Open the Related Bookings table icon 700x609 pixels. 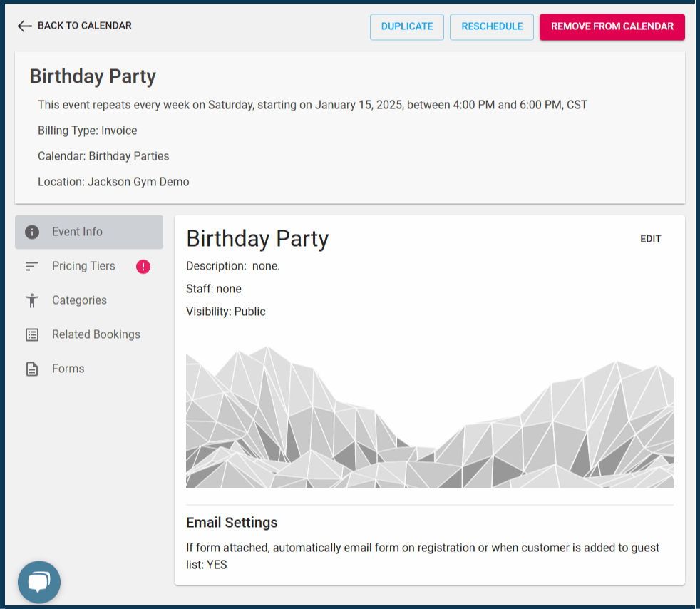[x=32, y=334]
